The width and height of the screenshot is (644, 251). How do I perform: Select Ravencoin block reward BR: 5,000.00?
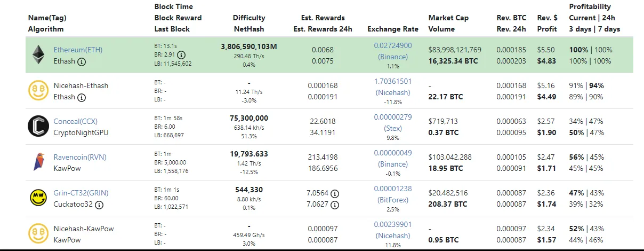pos(171,162)
